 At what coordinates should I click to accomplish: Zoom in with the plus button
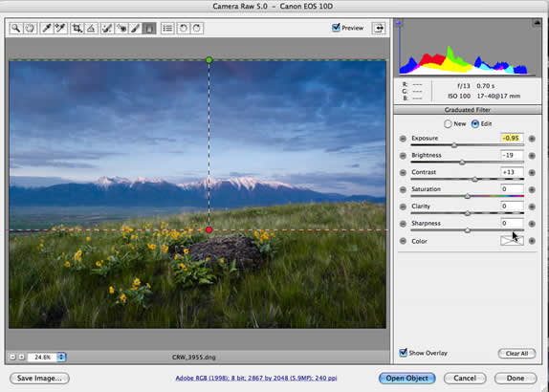point(21,357)
